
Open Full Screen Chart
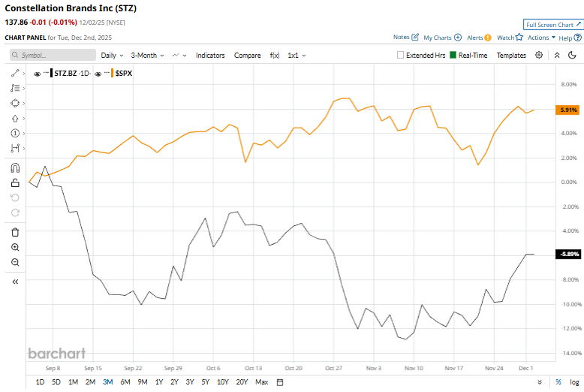(553, 25)
